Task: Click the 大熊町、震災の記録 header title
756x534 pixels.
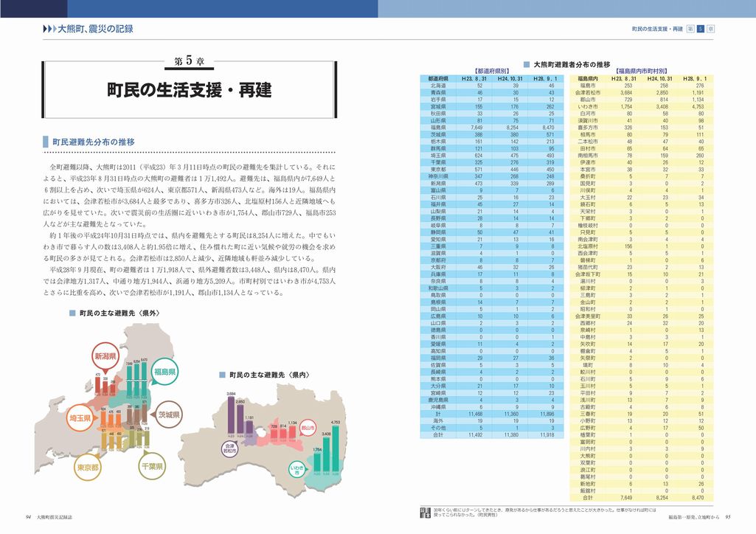Action: click(96, 29)
